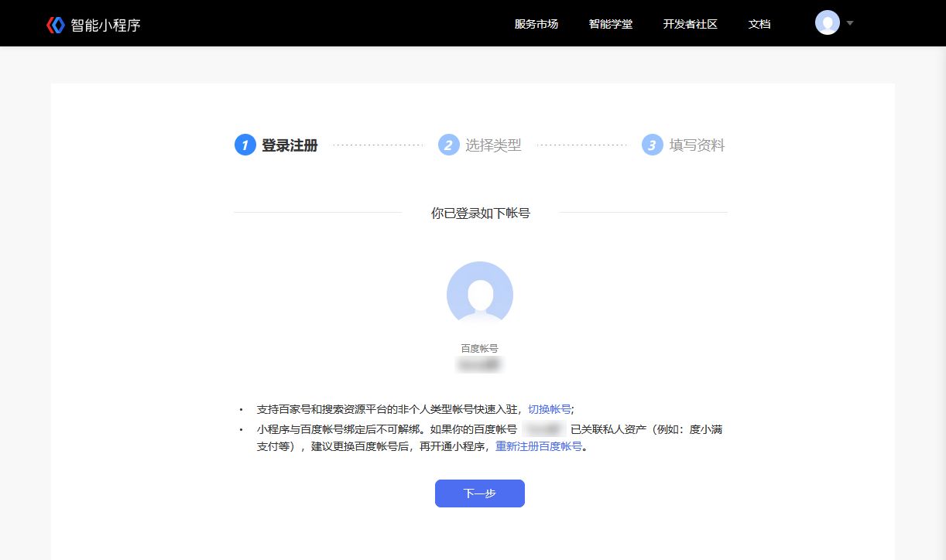Go to 开发者社区
Screen dimensions: 946x560
tap(691, 24)
